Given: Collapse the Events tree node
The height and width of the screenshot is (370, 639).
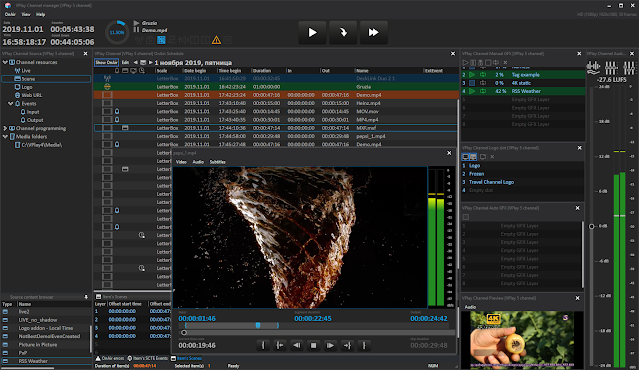Looking at the screenshot, I should [x=11, y=104].
